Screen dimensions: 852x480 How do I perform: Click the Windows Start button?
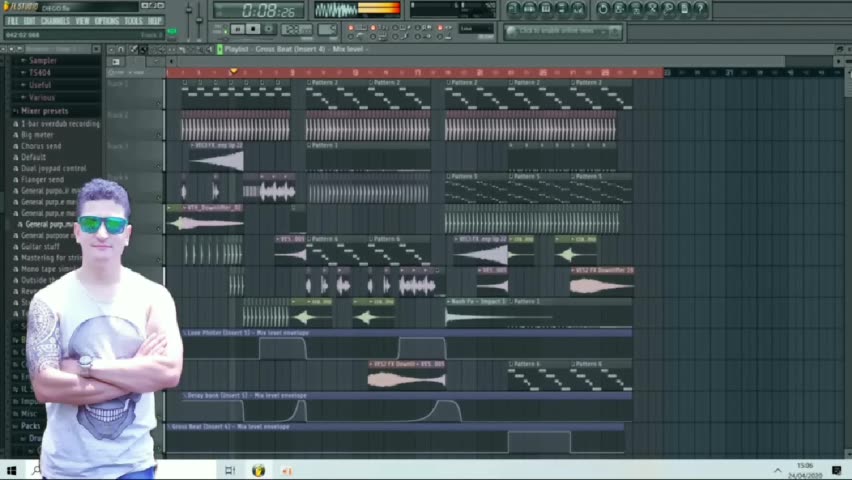pyautogui.click(x=11, y=470)
